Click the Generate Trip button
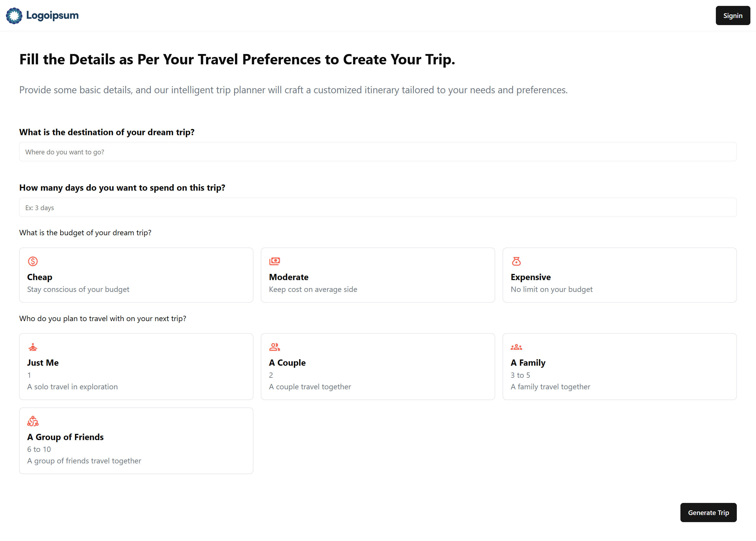The image size is (756, 541). coord(708,512)
